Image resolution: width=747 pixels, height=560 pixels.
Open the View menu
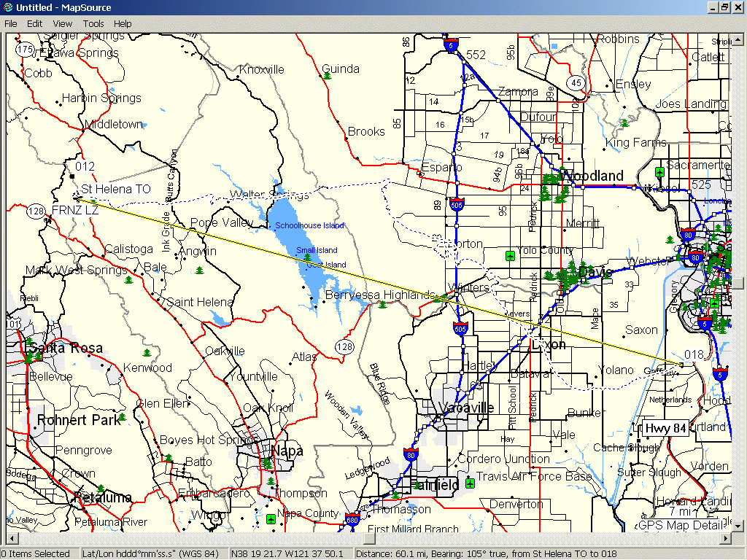click(x=63, y=24)
